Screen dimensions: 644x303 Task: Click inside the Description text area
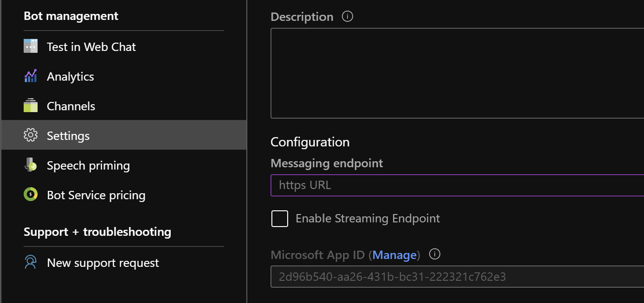tap(457, 73)
